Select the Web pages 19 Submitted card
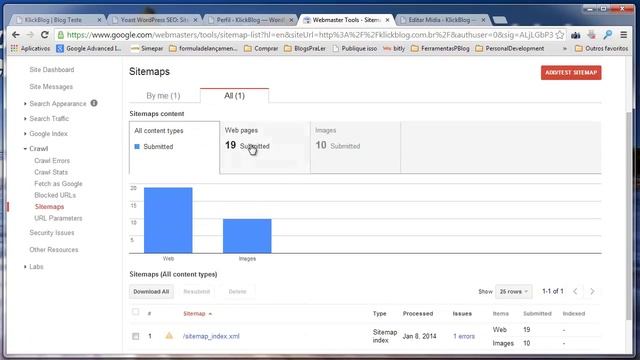Viewport: 640px width, 360px height. tap(265, 147)
